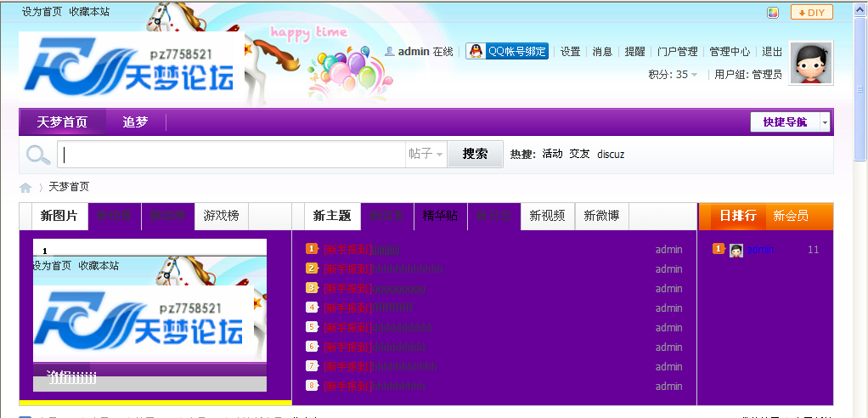The image size is (868, 418).
Task: Click the 搜索 search button
Action: click(475, 154)
